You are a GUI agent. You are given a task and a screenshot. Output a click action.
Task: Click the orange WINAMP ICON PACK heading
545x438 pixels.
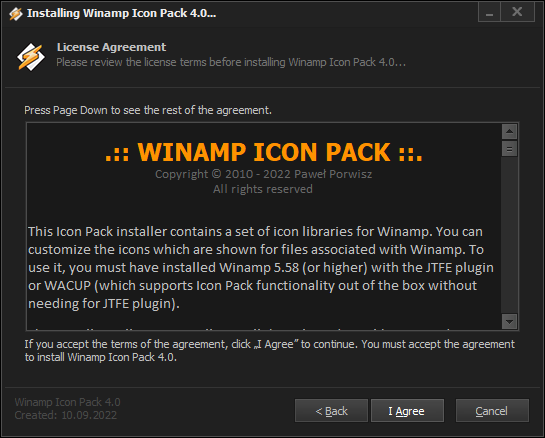pos(263,152)
